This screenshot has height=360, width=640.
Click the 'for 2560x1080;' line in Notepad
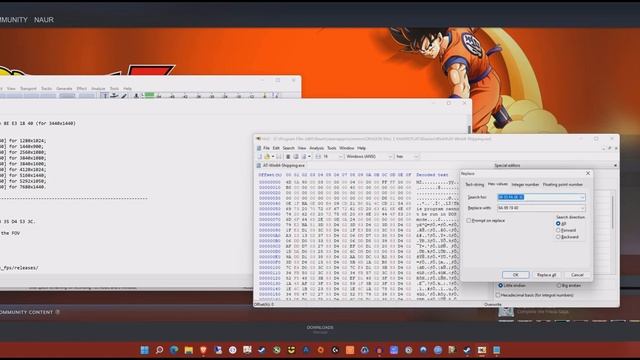coord(28,152)
